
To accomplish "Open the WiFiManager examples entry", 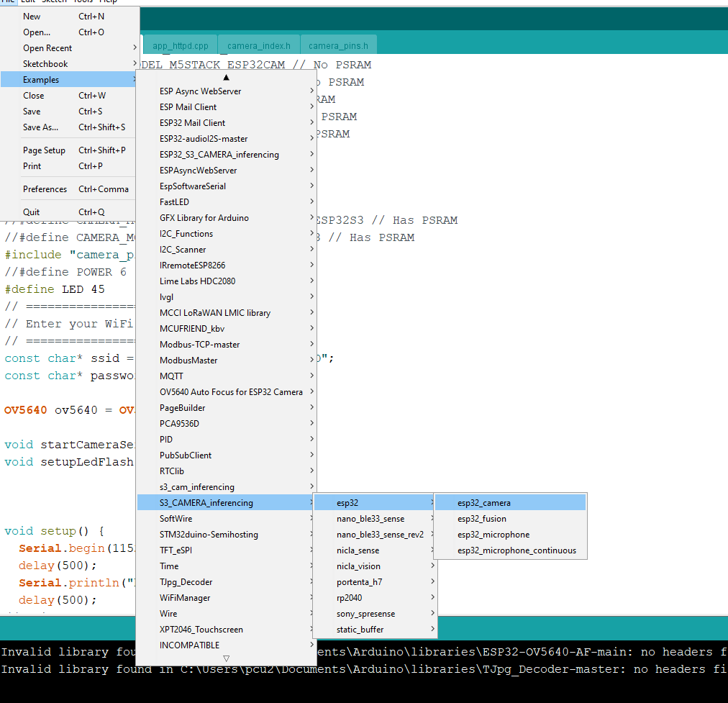I will pos(185,598).
